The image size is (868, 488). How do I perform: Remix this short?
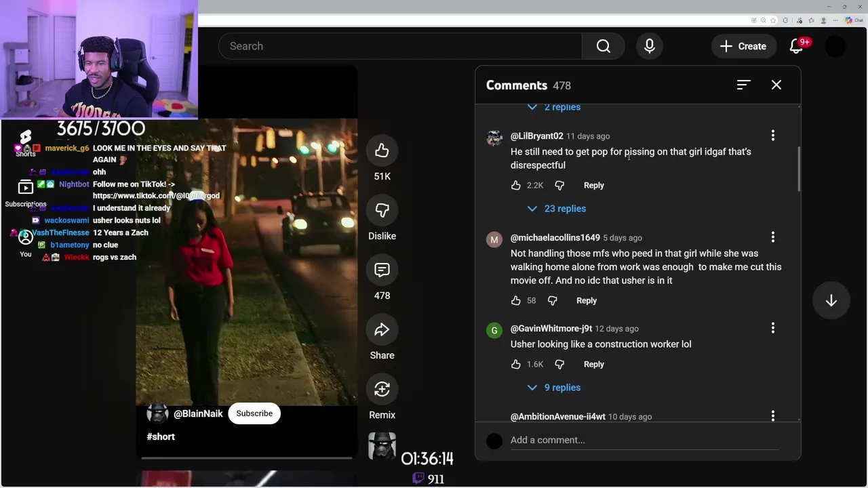pos(382,389)
